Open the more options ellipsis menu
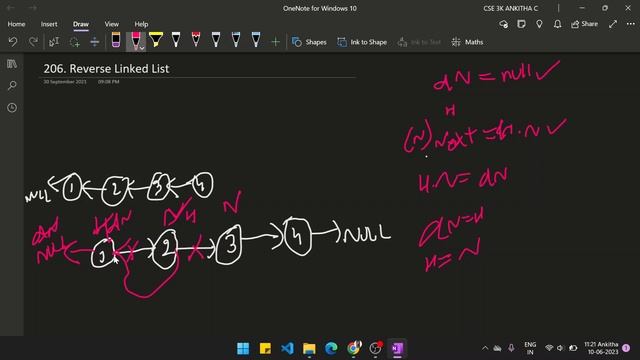The width and height of the screenshot is (640, 360). click(x=631, y=24)
